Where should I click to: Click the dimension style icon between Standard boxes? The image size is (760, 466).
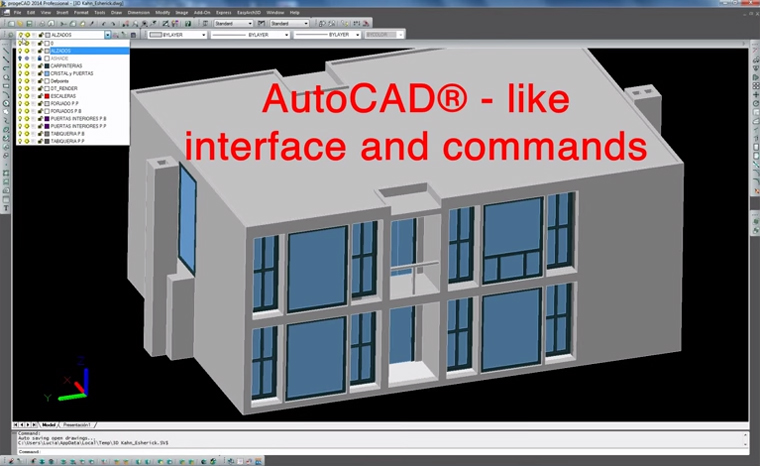(261, 23)
